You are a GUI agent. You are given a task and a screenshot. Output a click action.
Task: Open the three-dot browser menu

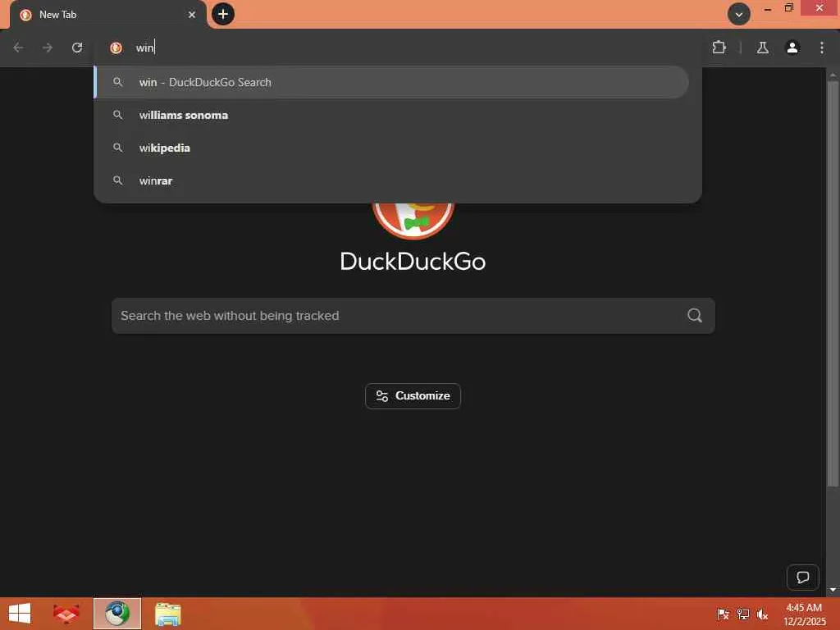pos(822,48)
